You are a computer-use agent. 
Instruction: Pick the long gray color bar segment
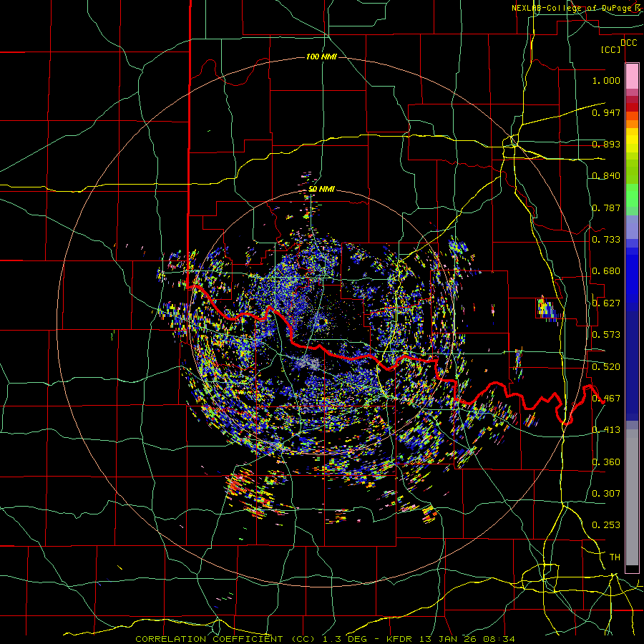point(632,497)
